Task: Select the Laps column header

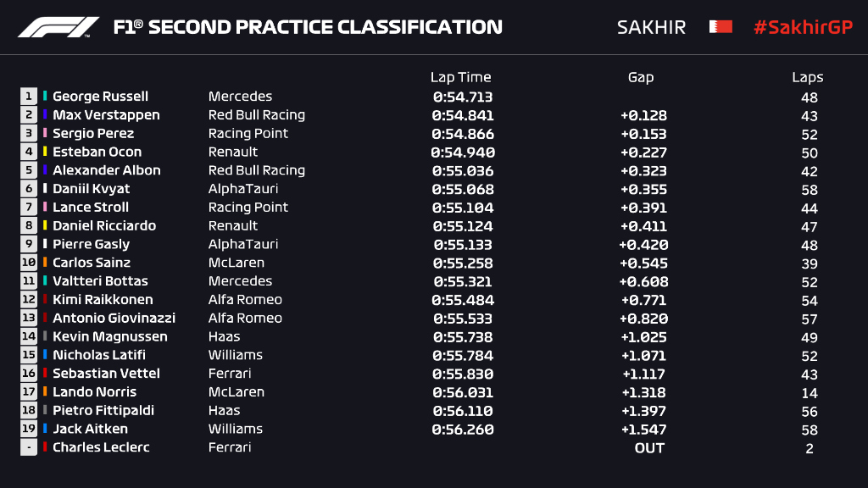Action: (x=808, y=77)
